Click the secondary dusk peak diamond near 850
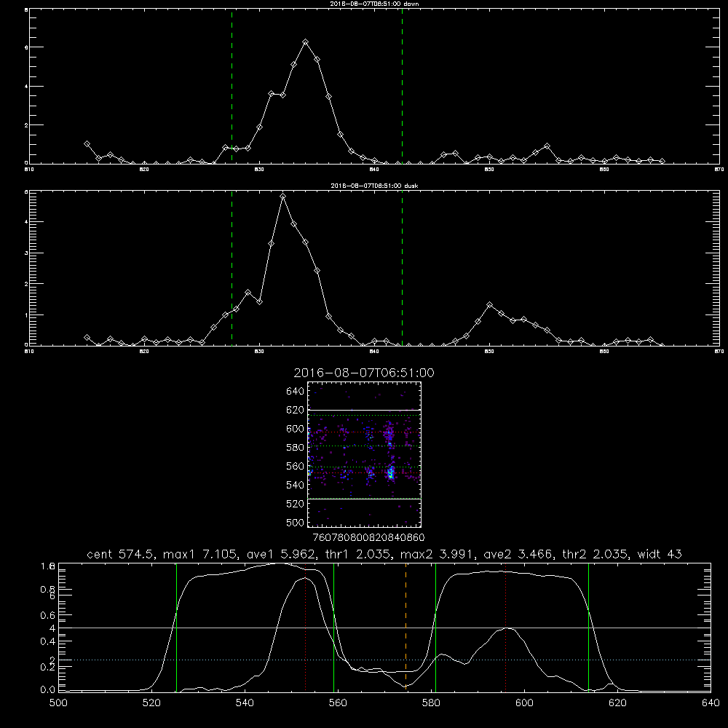This screenshot has width=728, height=728. [x=489, y=304]
